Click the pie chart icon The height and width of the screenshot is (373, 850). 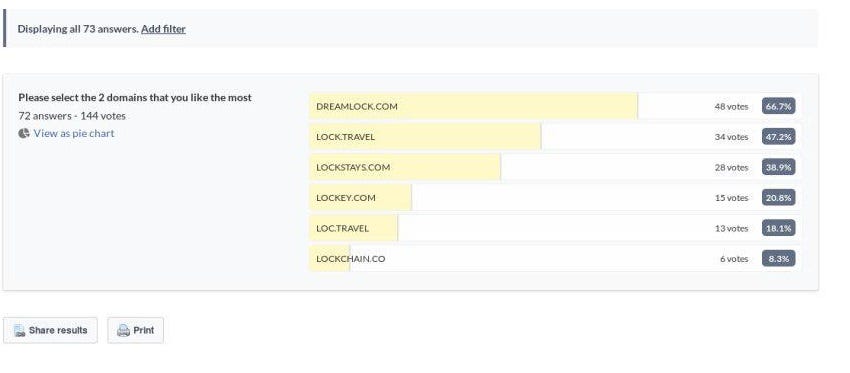click(x=24, y=133)
